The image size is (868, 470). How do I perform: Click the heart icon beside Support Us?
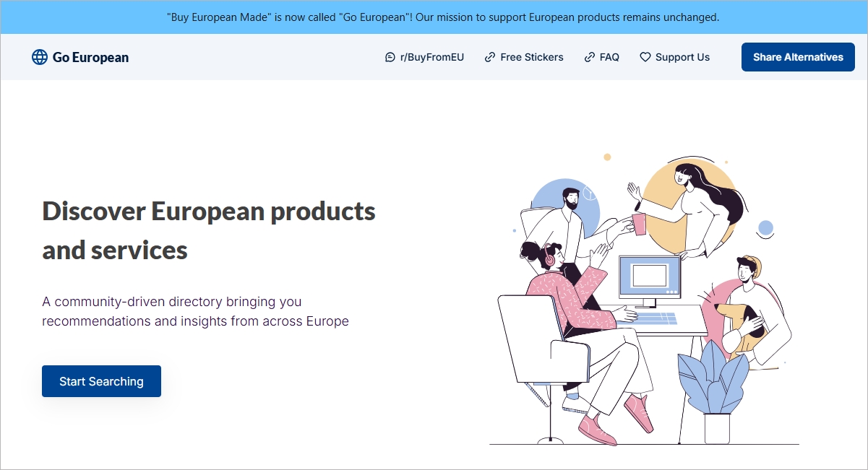point(645,57)
